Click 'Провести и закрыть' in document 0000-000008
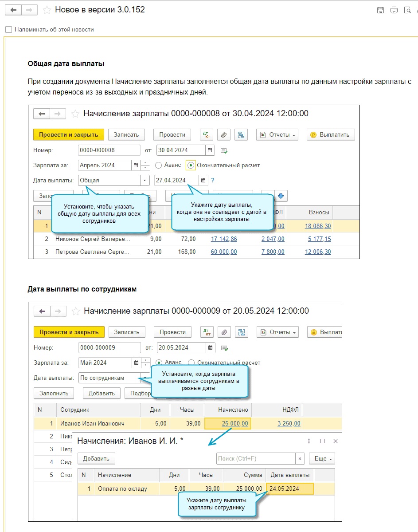 (68, 135)
